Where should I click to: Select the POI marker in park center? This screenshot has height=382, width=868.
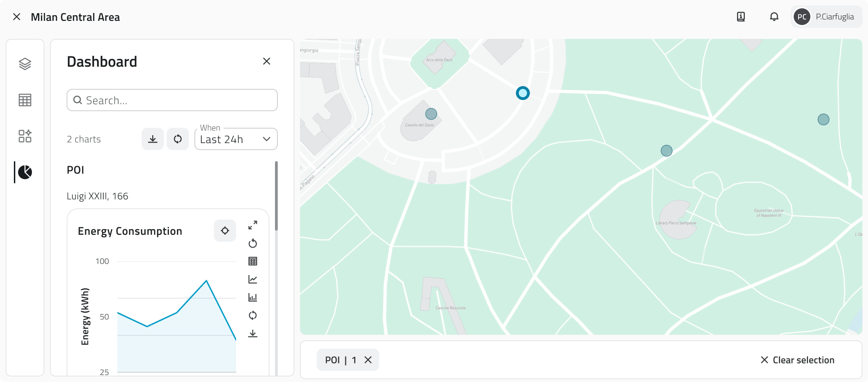click(667, 150)
